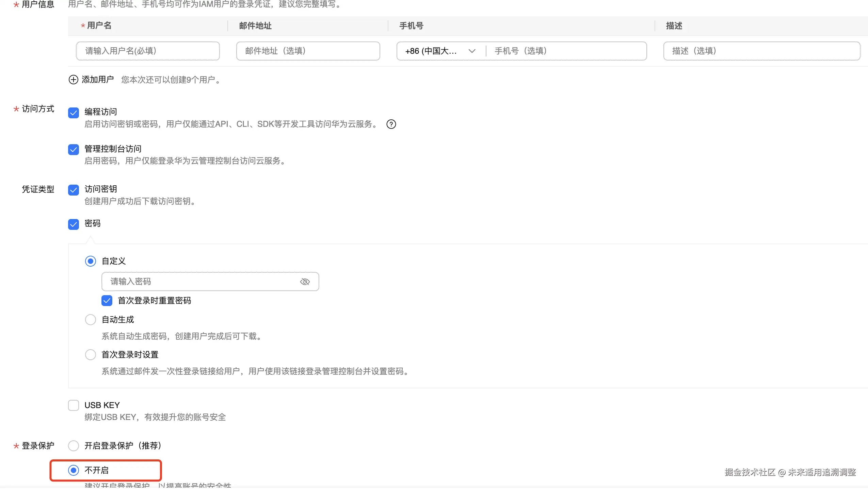Enable the USB KEY checkbox

[x=74, y=405]
